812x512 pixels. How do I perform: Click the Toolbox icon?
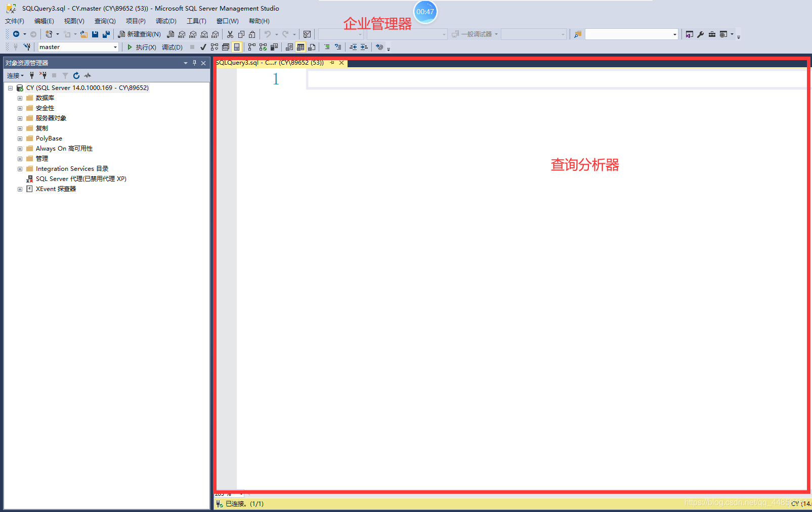[x=712, y=34]
